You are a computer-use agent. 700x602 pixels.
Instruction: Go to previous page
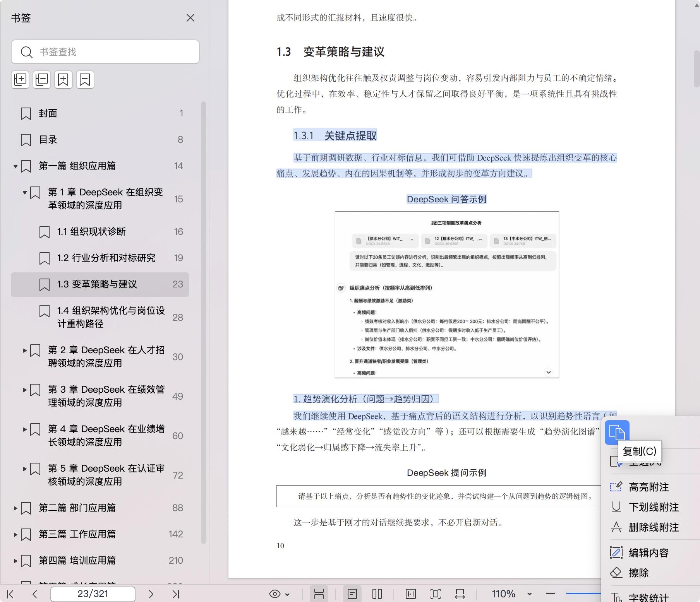35,594
